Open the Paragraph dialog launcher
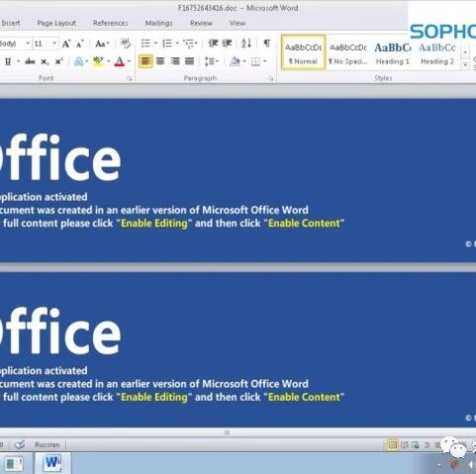 (271, 78)
